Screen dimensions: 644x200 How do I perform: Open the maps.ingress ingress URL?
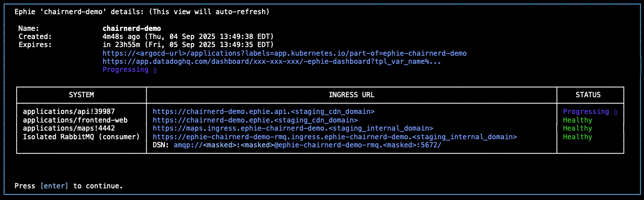coord(293,129)
